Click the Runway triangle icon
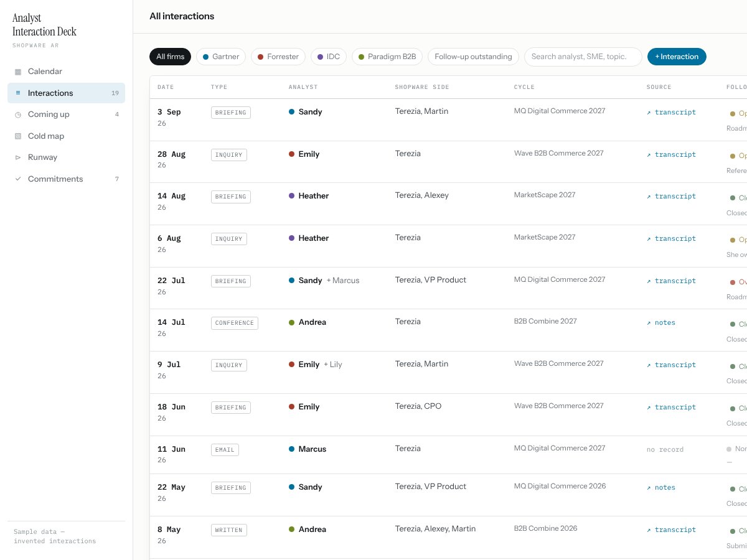This screenshot has width=747, height=560. [18, 157]
